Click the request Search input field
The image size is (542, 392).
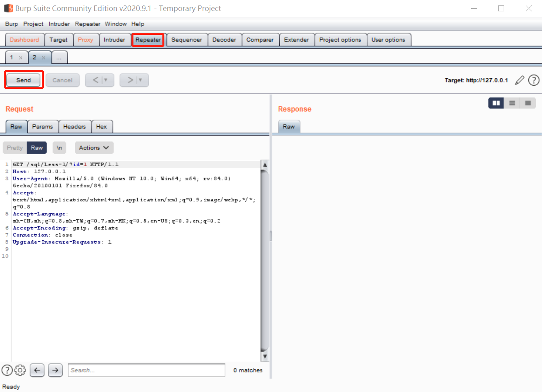tap(146, 370)
